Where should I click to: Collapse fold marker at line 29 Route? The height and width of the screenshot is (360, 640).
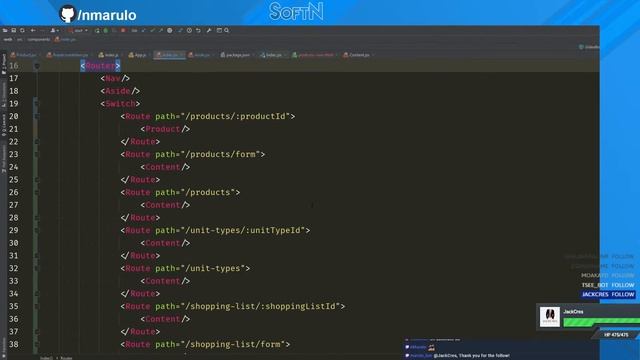[36, 230]
